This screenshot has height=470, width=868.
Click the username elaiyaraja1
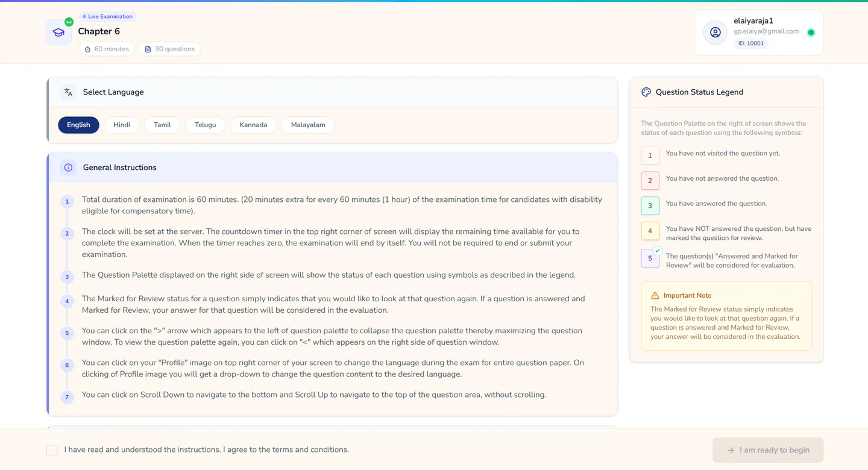pyautogui.click(x=753, y=20)
